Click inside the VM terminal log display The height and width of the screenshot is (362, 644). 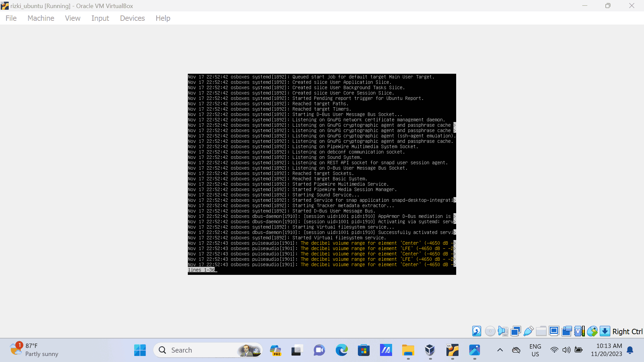pyautogui.click(x=322, y=174)
